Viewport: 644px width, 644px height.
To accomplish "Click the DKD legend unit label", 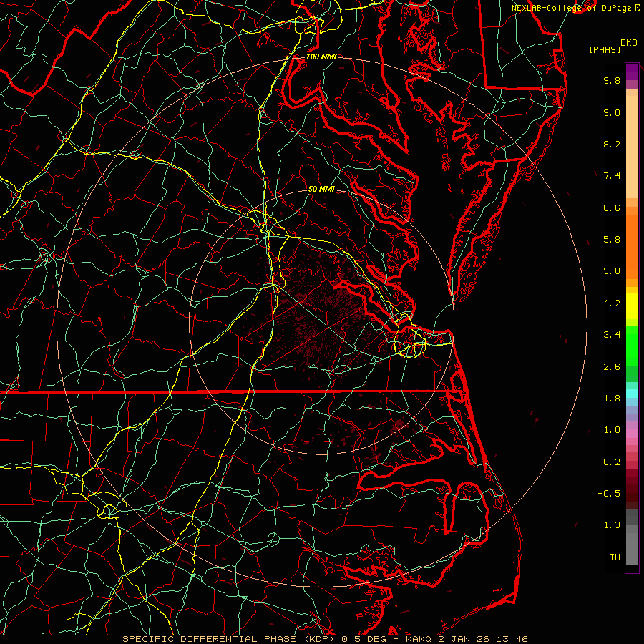I will click(x=629, y=42).
